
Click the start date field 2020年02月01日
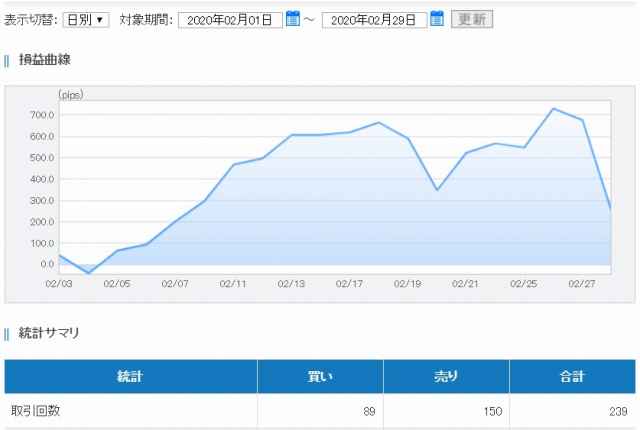point(230,20)
